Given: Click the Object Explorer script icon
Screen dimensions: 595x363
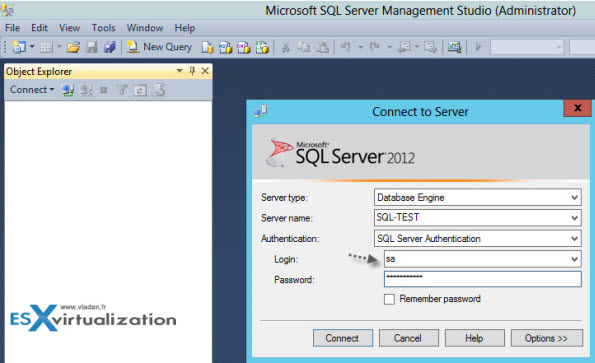Looking at the screenshot, I should point(159,90).
